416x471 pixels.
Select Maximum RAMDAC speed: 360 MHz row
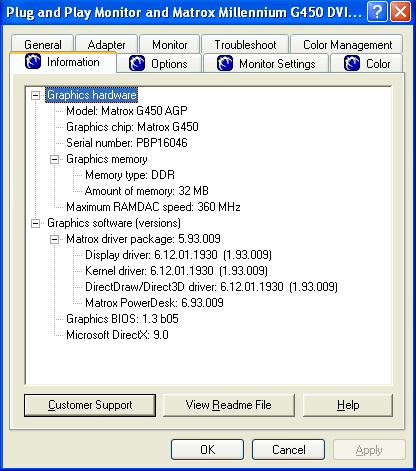click(153, 207)
